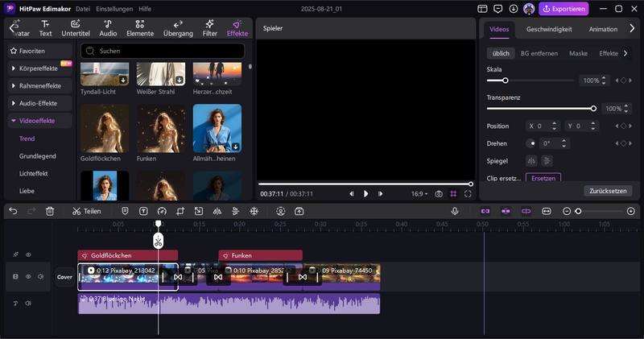Click the trash delete icon in timeline toolbar
Image resolution: width=644 pixels, height=339 pixels.
(50, 211)
